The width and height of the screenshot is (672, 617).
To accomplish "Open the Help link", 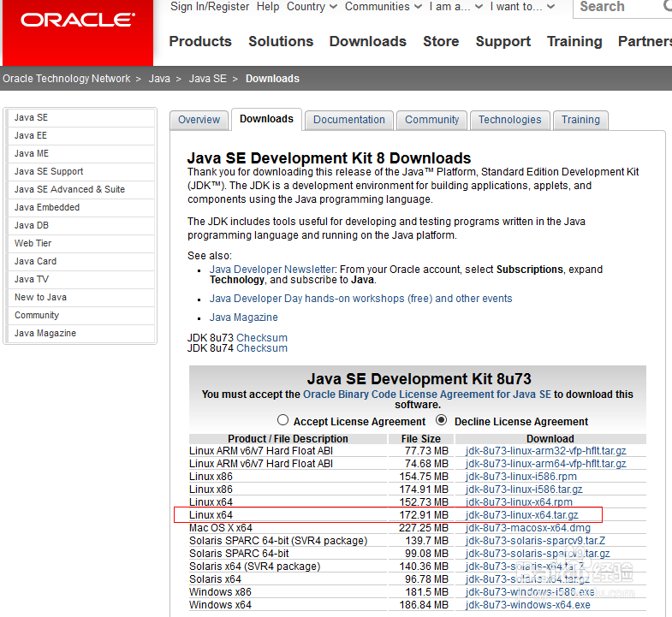I will point(268,7).
